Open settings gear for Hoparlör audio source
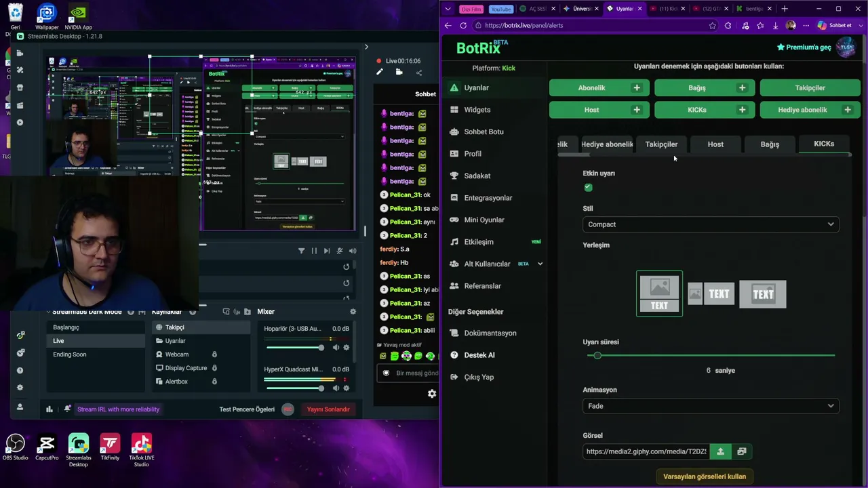The height and width of the screenshot is (488, 868). tap(346, 348)
